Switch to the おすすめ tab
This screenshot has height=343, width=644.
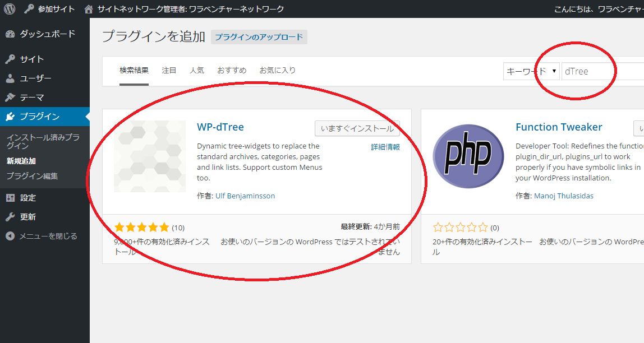232,71
